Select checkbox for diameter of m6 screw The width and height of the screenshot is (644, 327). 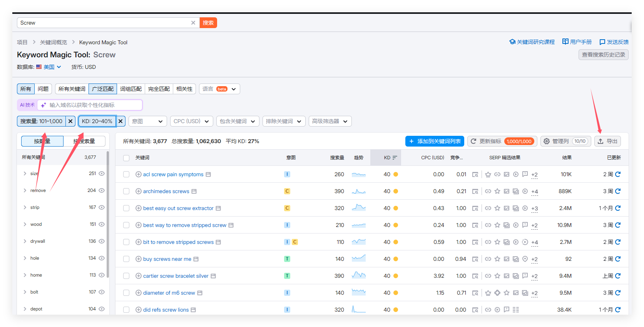point(126,293)
